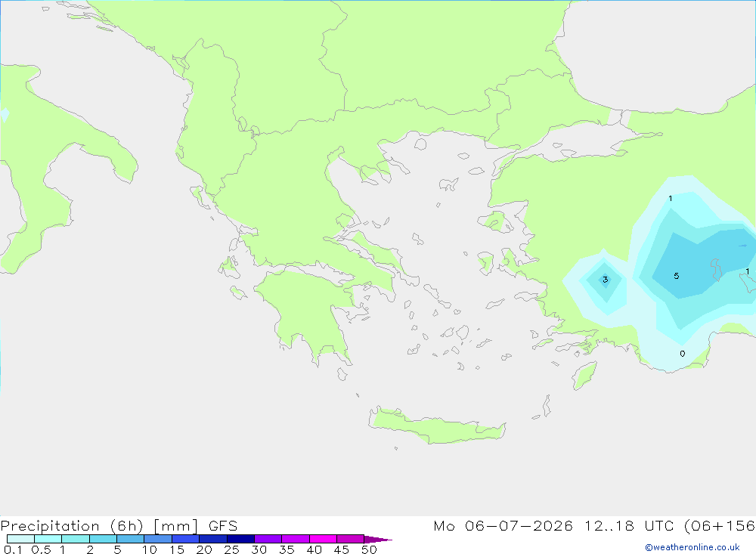This screenshot has height=554, width=756.
Task: Click the 15–20 mm legend swatch
Action: coord(186,539)
